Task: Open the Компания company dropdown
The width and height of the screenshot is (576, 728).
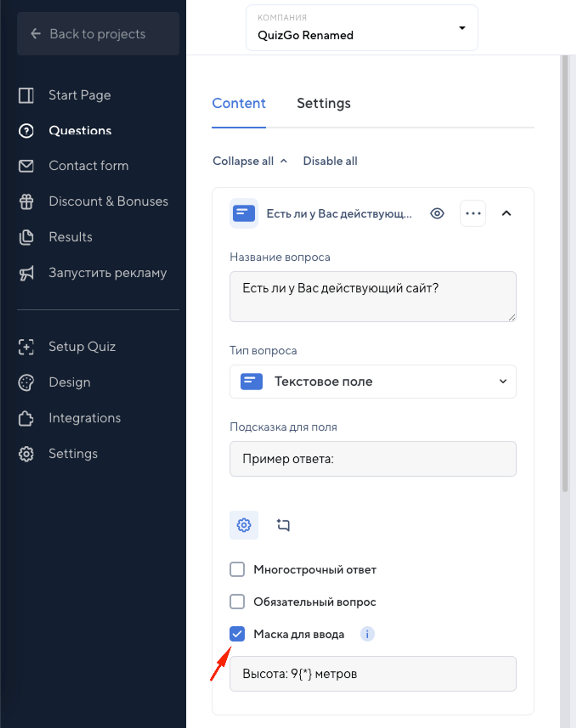Action: [x=362, y=28]
